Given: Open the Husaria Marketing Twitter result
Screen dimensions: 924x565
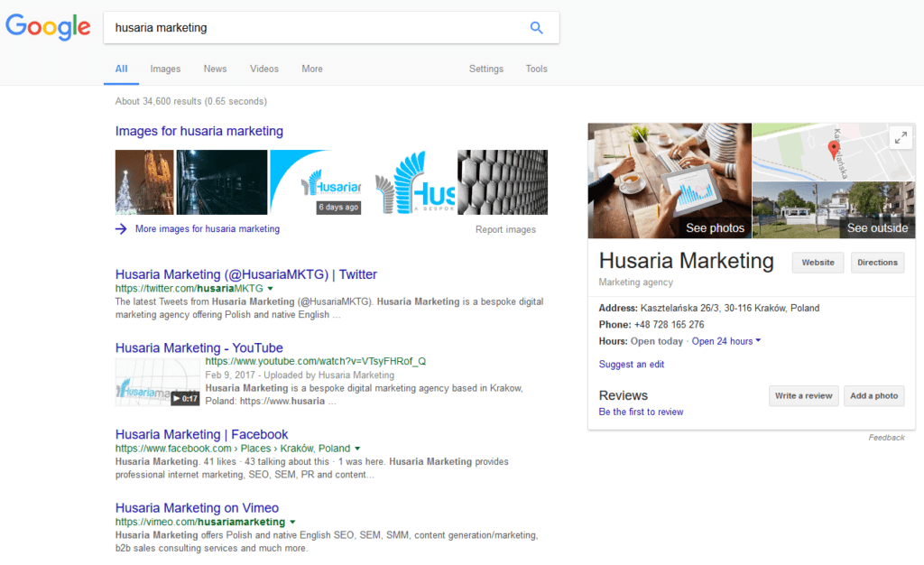Looking at the screenshot, I should coord(245,274).
